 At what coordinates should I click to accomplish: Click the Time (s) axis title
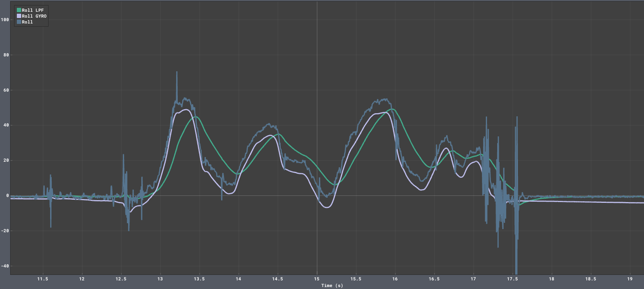332,285
